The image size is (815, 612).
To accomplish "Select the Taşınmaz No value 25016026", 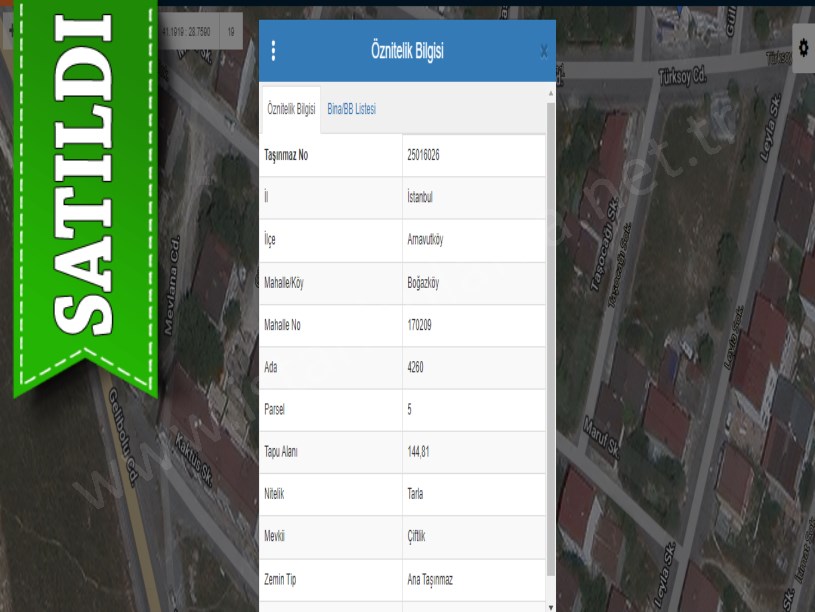I will coord(424,155).
